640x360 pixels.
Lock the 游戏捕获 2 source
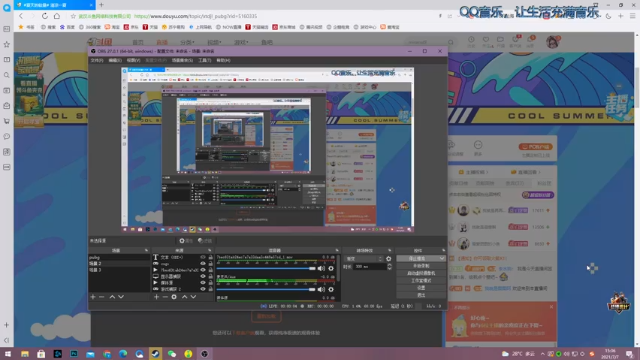tap(211, 289)
